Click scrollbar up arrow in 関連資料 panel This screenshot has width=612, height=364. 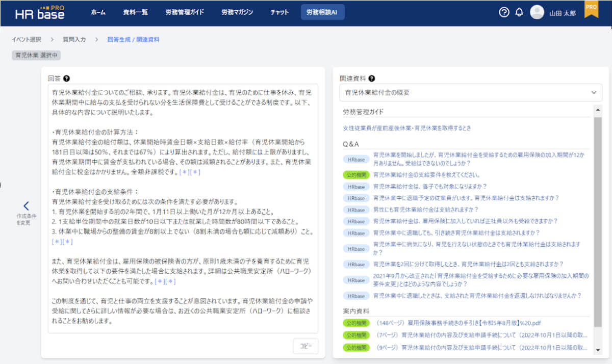[x=598, y=110]
